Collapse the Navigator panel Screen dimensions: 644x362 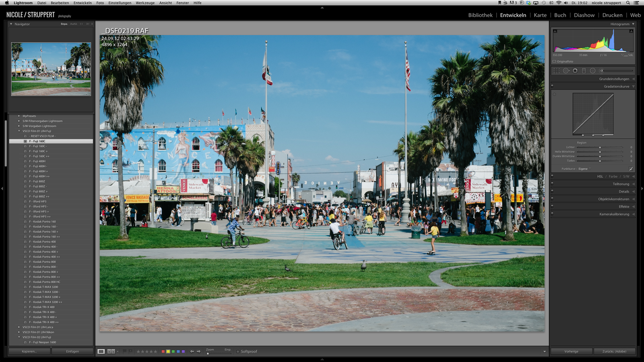(x=11, y=24)
